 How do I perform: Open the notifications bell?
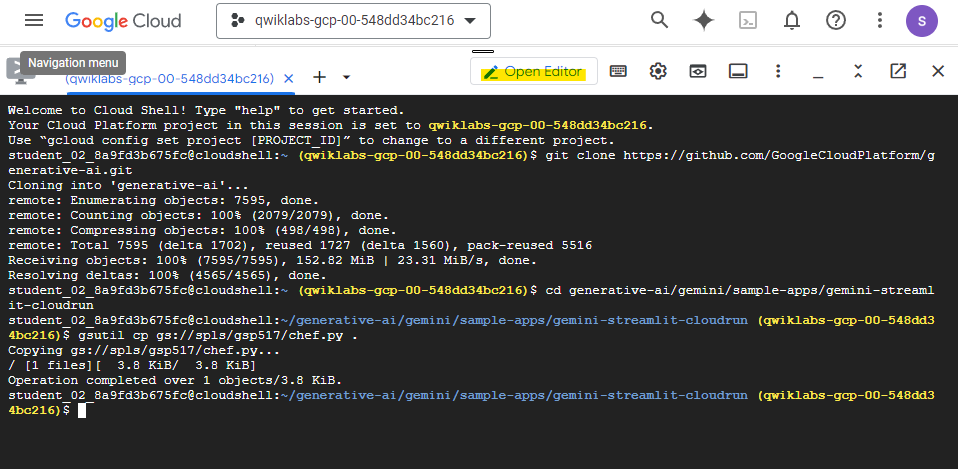(792, 21)
